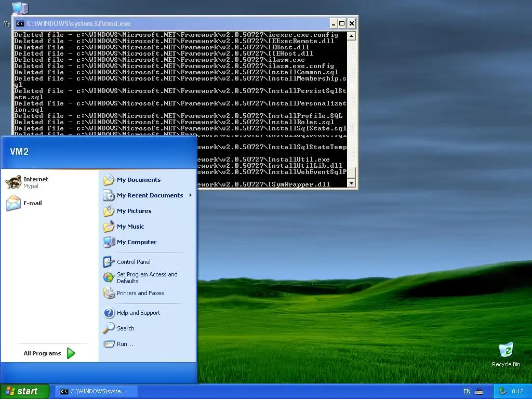Click Run... label in Start menu
This screenshot has height=399, width=532.
click(x=125, y=344)
